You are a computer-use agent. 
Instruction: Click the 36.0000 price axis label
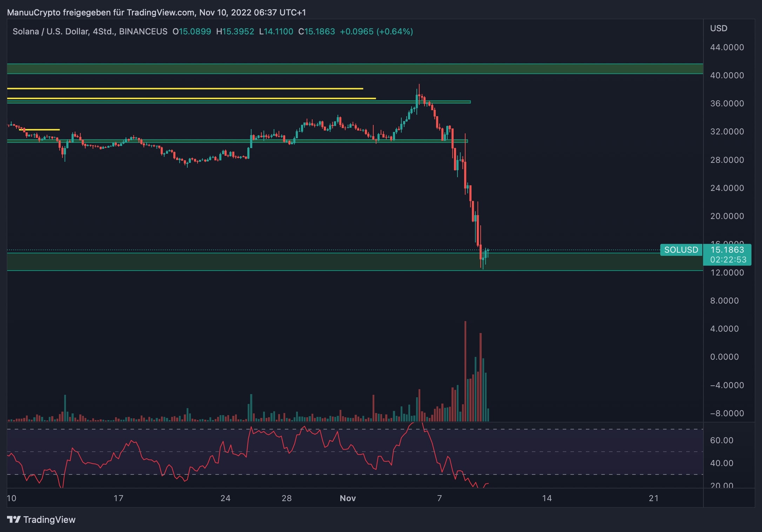point(727,104)
